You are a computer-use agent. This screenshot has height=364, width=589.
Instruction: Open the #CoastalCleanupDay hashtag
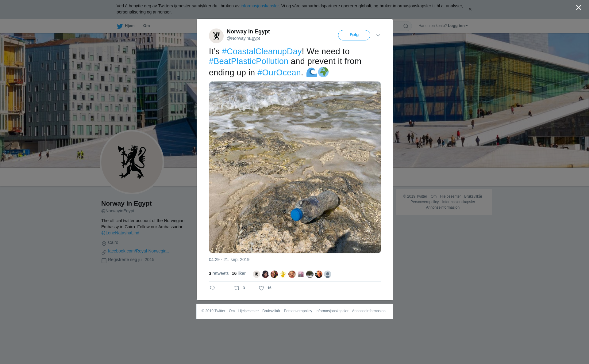pos(262,51)
